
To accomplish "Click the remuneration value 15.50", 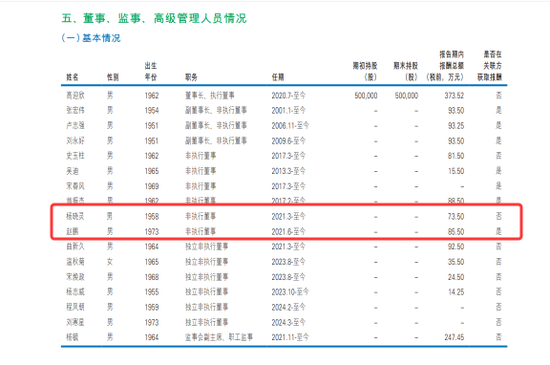I will (x=456, y=171).
